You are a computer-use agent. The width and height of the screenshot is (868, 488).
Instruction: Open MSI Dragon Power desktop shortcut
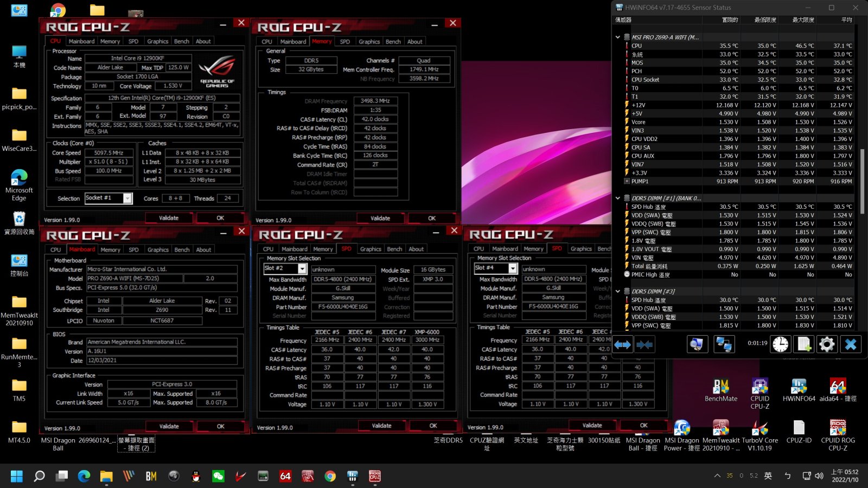point(682,435)
